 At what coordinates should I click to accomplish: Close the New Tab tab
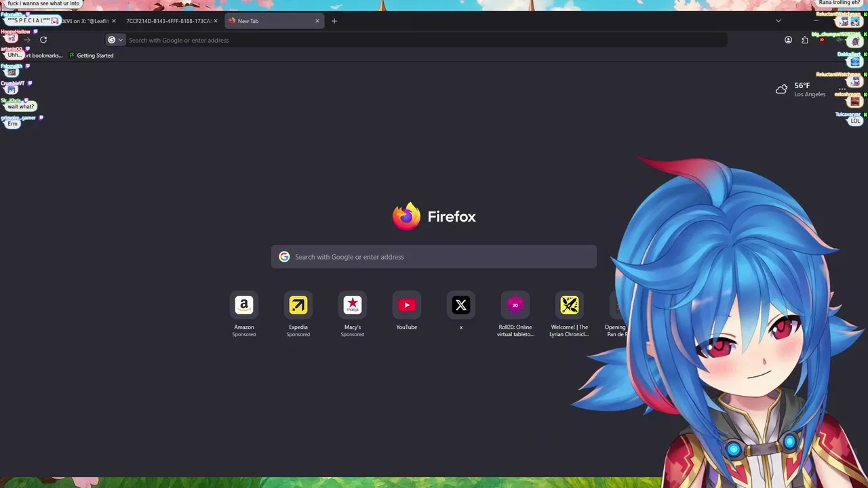pos(317,21)
